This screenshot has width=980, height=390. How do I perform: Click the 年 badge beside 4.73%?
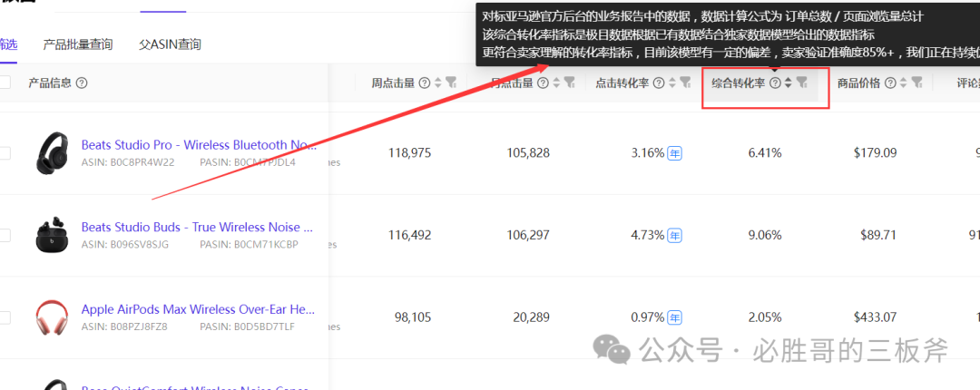coord(674,235)
